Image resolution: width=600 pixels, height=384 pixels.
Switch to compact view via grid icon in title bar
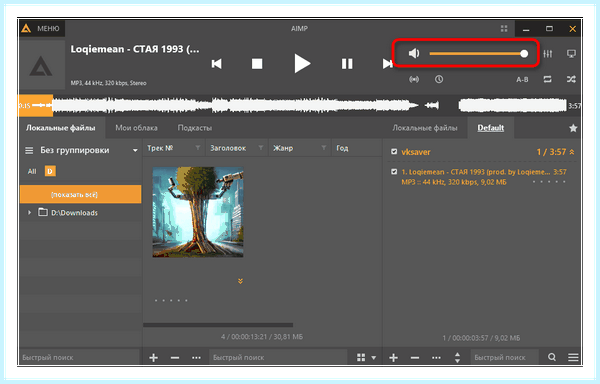[x=504, y=29]
